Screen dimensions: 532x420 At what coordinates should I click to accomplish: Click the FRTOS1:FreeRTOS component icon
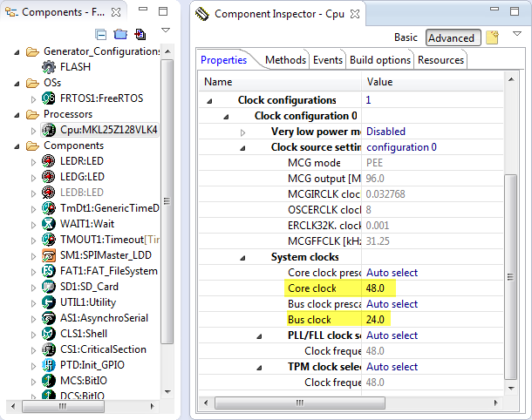coord(49,98)
